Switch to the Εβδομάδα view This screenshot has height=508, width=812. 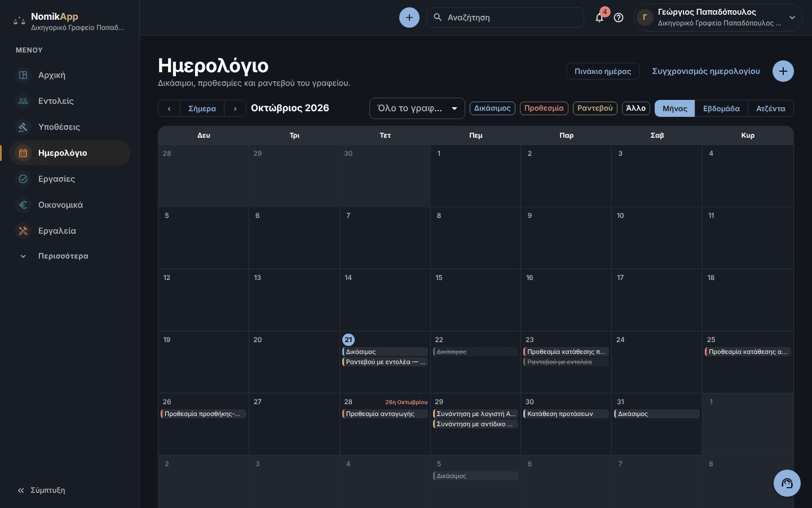722,108
